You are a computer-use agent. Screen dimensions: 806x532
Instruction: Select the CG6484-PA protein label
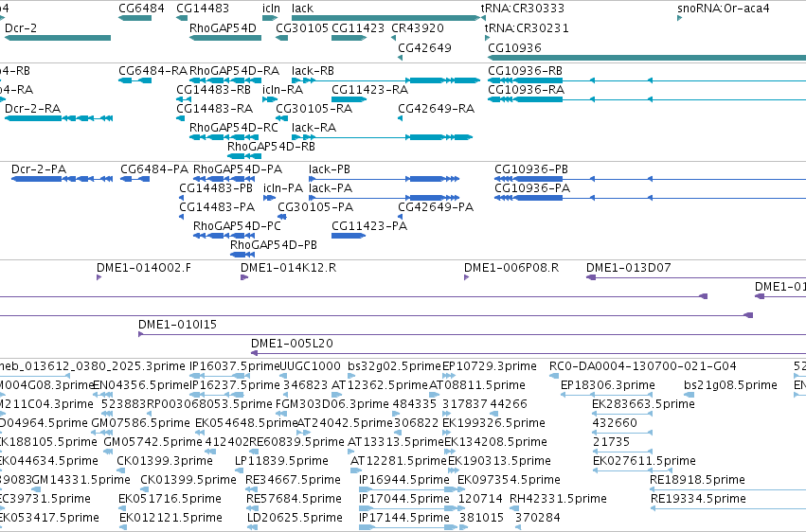click(x=154, y=169)
